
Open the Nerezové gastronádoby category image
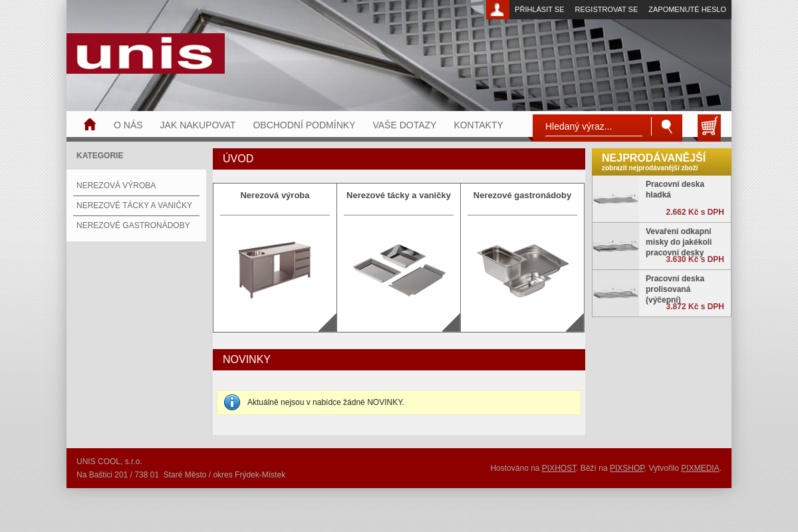pos(522,269)
